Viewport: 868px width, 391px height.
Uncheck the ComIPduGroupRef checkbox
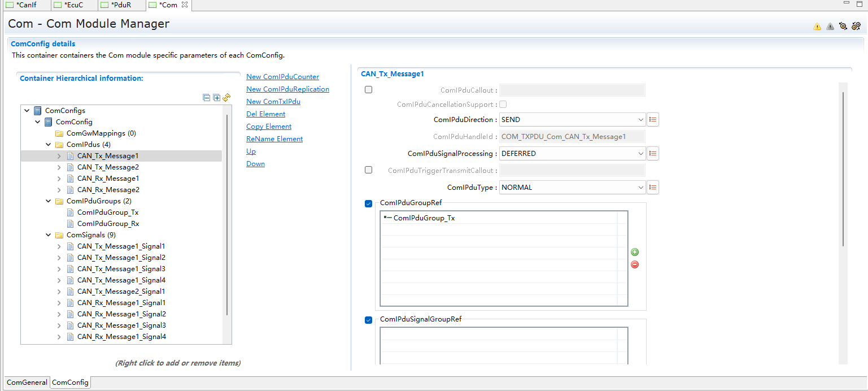369,204
